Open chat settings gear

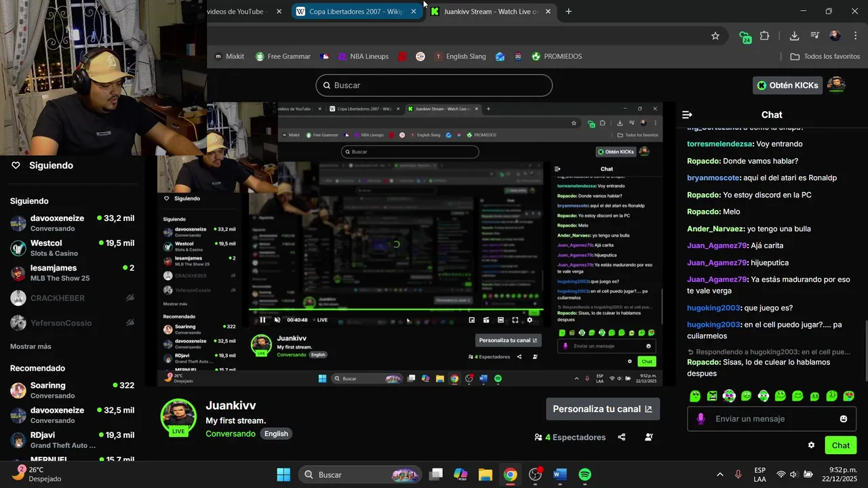tap(811, 445)
